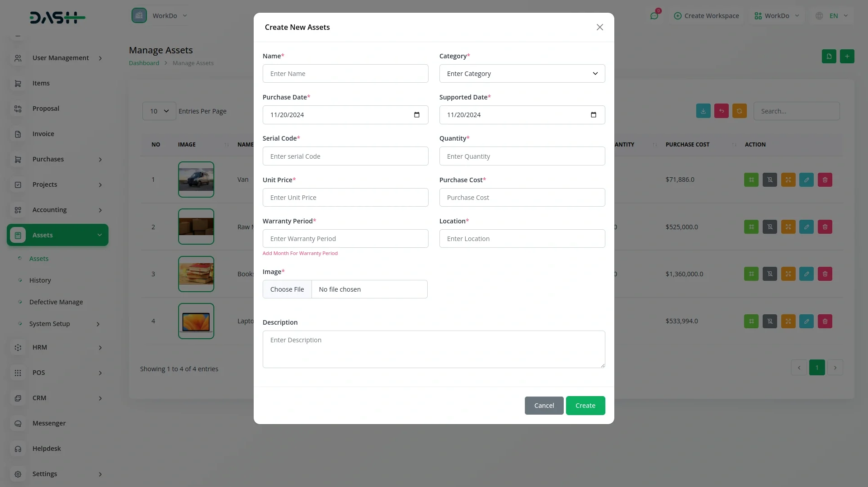Open Defective Manage sidebar item
Screen dimensions: 868x487
56,302
